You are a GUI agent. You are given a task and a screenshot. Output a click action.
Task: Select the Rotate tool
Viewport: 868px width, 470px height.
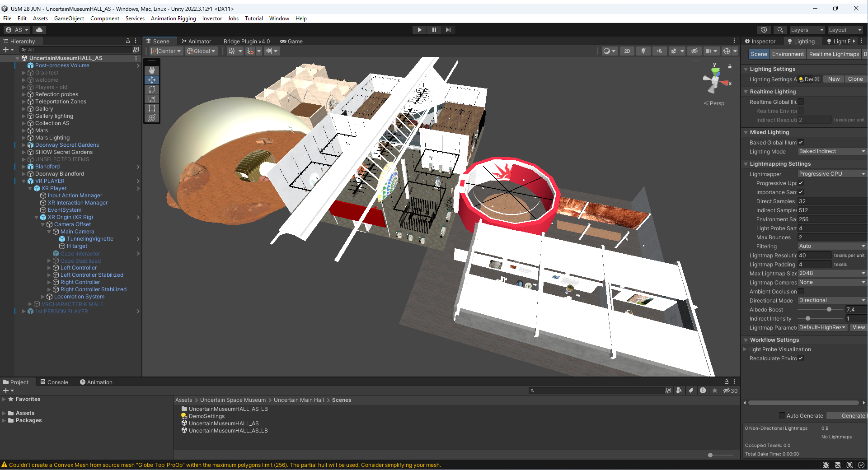point(152,89)
